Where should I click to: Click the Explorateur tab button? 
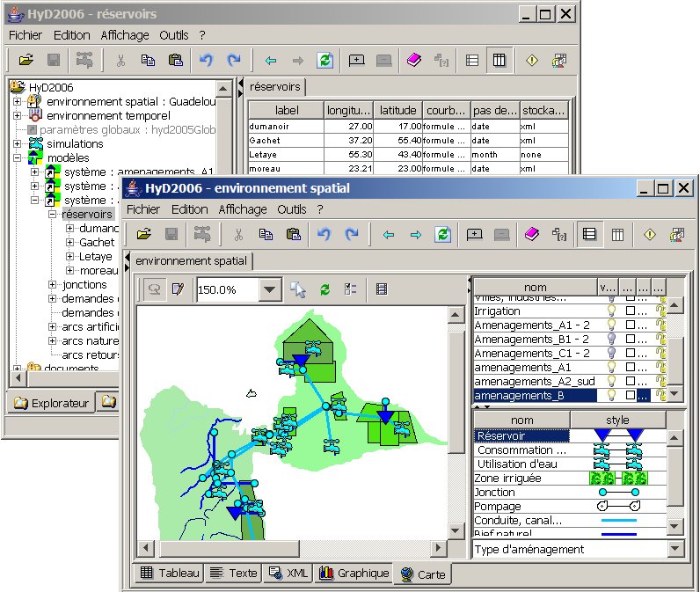coord(51,403)
